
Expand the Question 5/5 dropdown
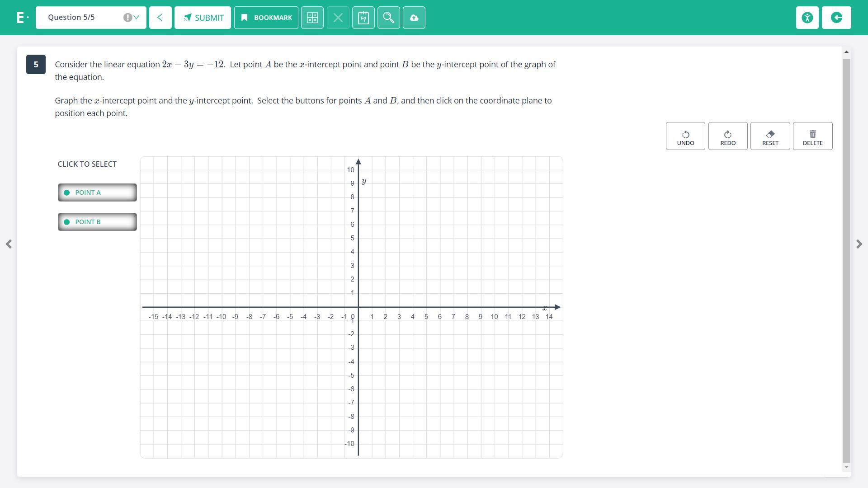pyautogui.click(x=90, y=18)
